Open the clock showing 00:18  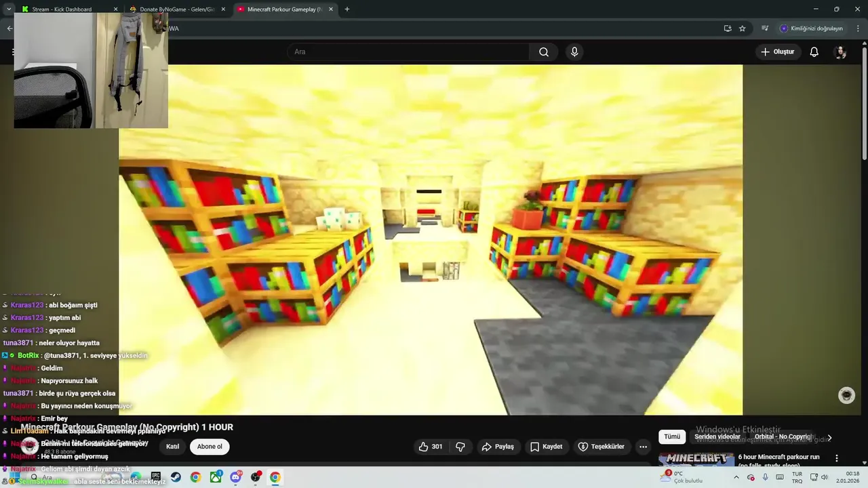(848, 477)
